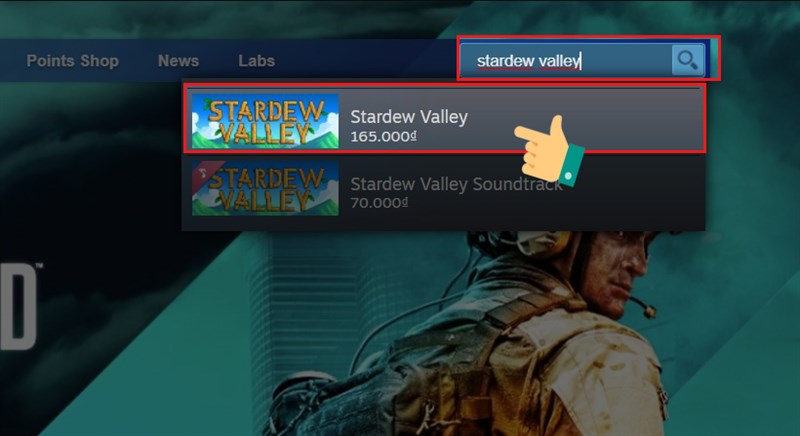Viewport: 800px width, 436px height.
Task: Select the Stardew Valley Soundtrack suggestion row
Action: point(444,188)
